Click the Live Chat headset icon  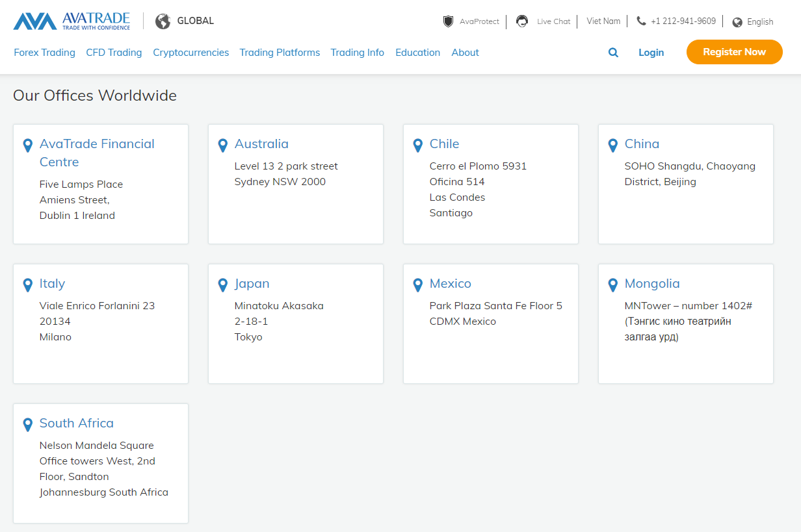coord(522,21)
